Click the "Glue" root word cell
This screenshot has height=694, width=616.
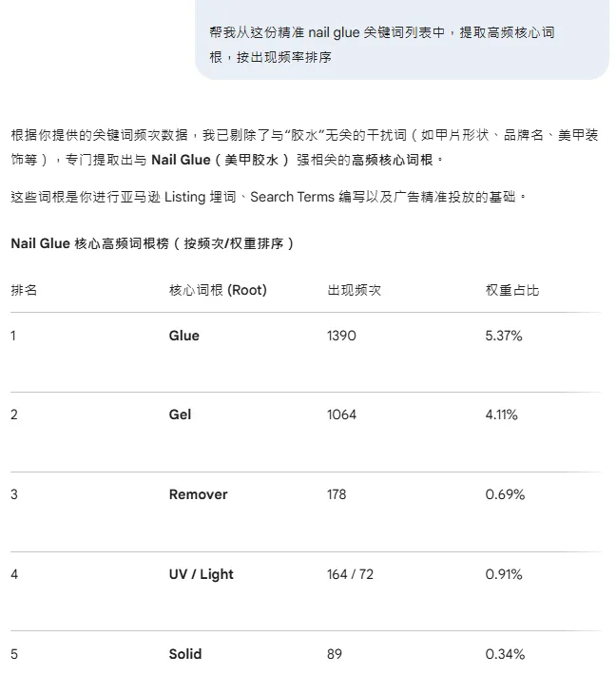point(184,336)
